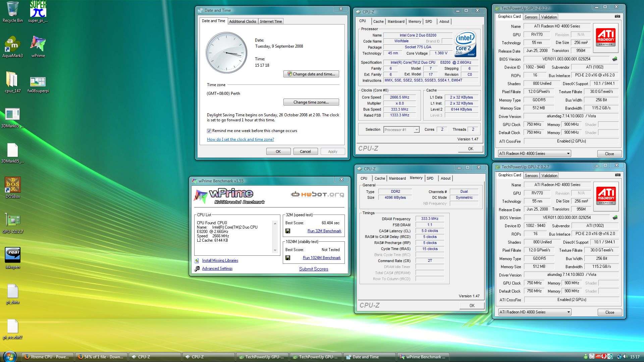Open the fw08superpi desktop icon
644x362 pixels.
point(38,84)
